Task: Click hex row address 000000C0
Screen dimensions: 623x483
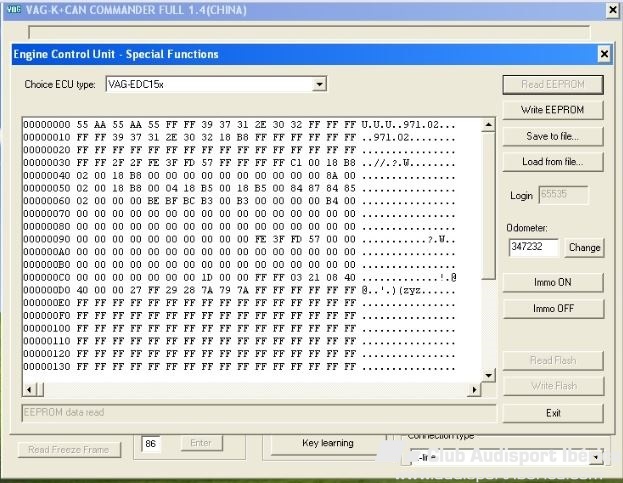Action: (47, 277)
